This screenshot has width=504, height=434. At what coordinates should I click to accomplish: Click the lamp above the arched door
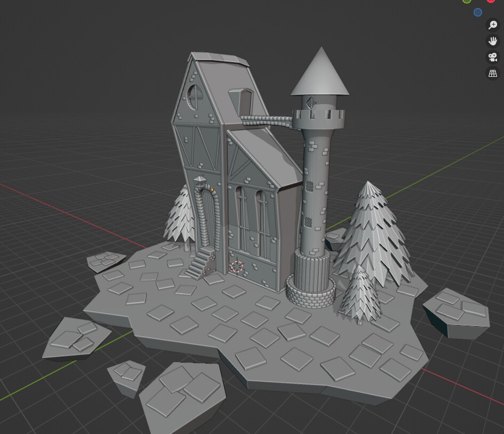(x=201, y=183)
